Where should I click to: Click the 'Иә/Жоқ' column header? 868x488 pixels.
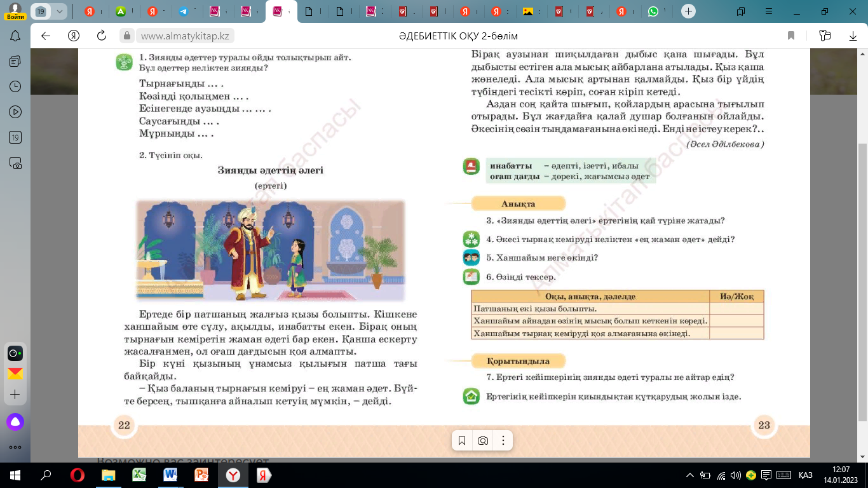736,297
